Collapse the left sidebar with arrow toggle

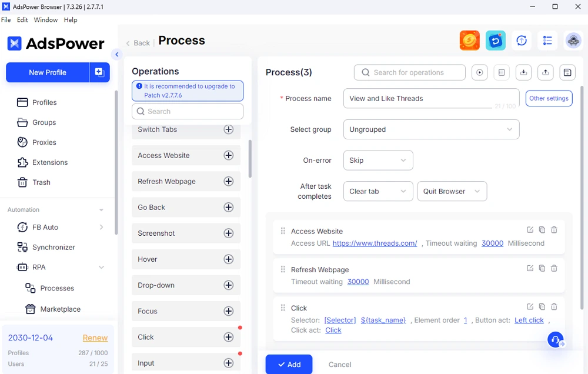point(117,55)
